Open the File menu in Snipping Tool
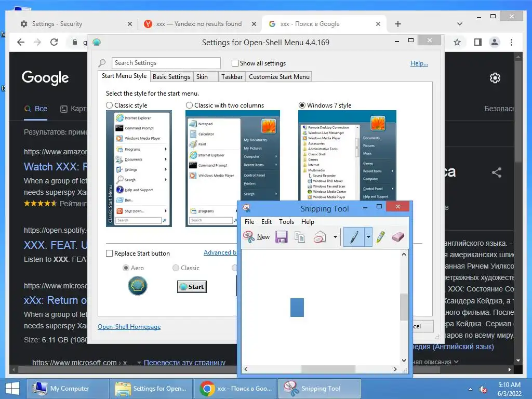532x399 pixels. tap(249, 221)
